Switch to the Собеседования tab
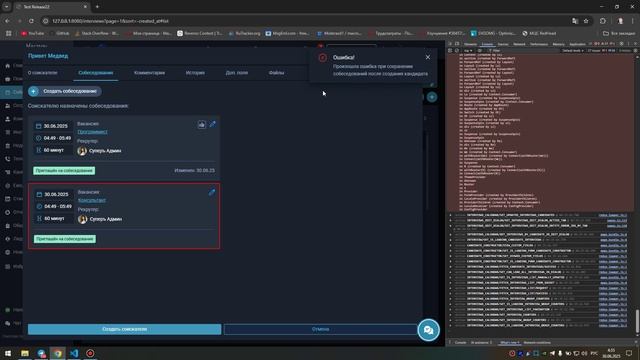 96,73
